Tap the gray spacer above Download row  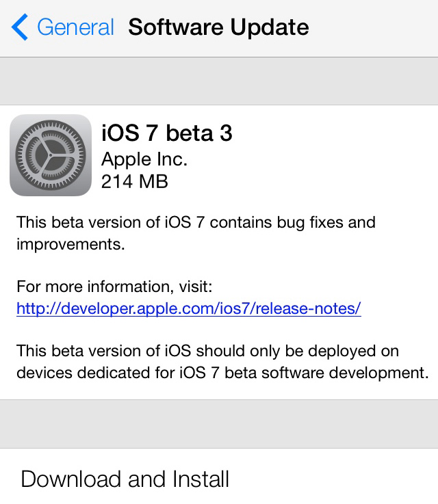(x=219, y=424)
